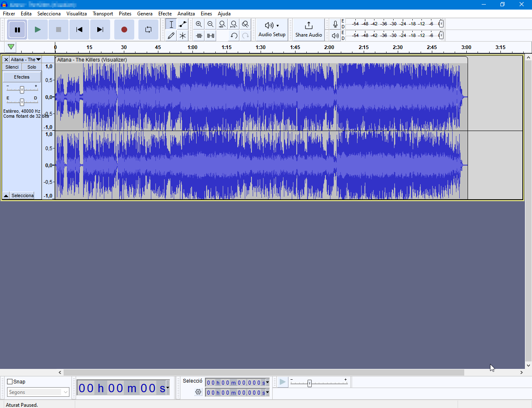Image resolution: width=532 pixels, height=408 pixels.
Task: Click the playback speed slider
Action: (310, 383)
